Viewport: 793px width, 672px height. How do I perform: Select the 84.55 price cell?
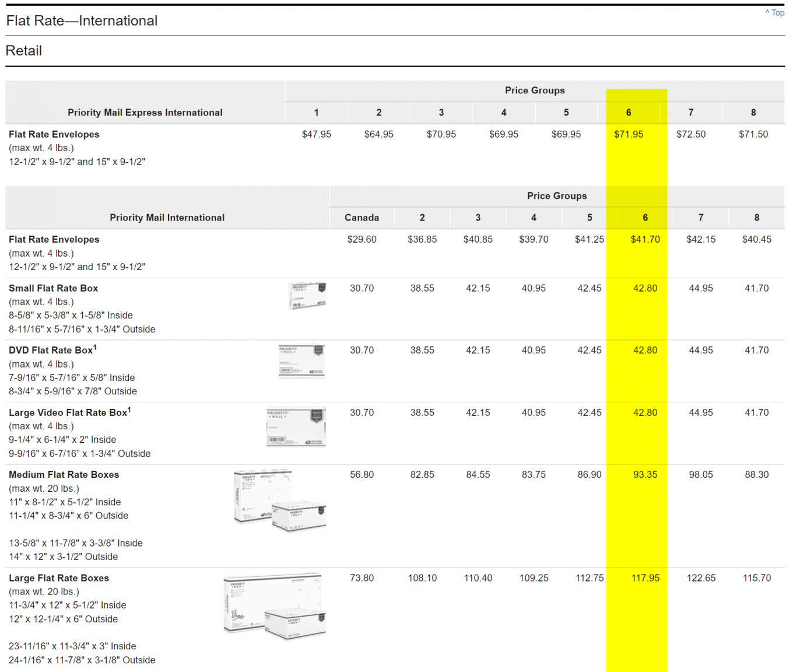tap(478, 475)
